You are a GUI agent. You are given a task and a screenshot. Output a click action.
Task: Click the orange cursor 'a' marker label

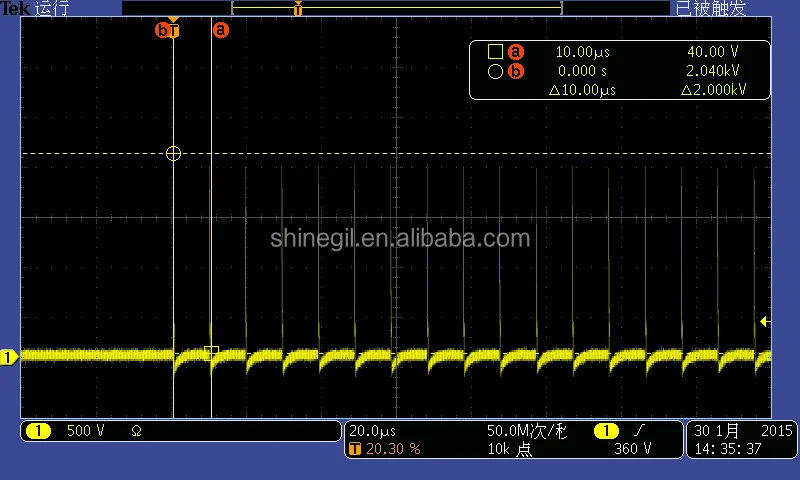point(220,30)
